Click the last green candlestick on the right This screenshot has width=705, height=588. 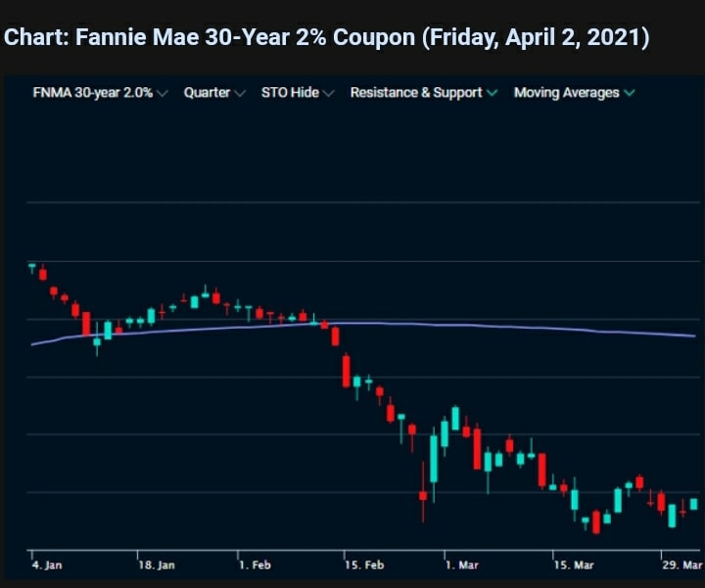(693, 504)
